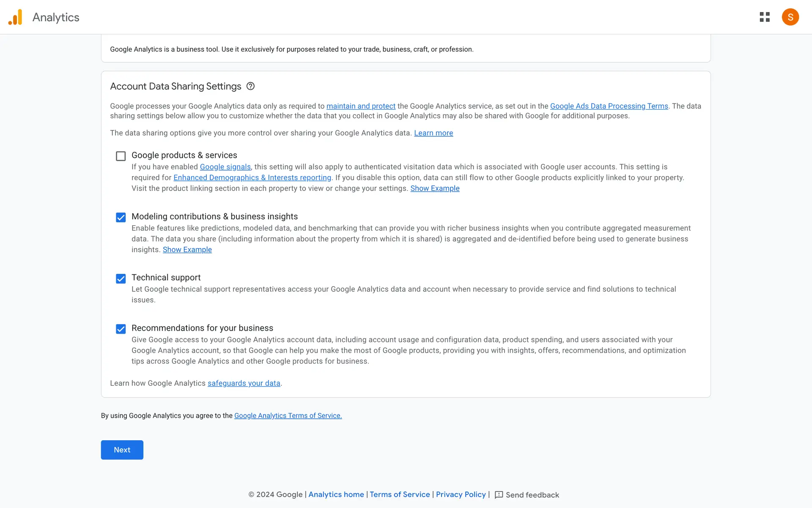Screen dimensions: 812x508
Task: Go to Analytics home in footer
Action: [336, 494]
